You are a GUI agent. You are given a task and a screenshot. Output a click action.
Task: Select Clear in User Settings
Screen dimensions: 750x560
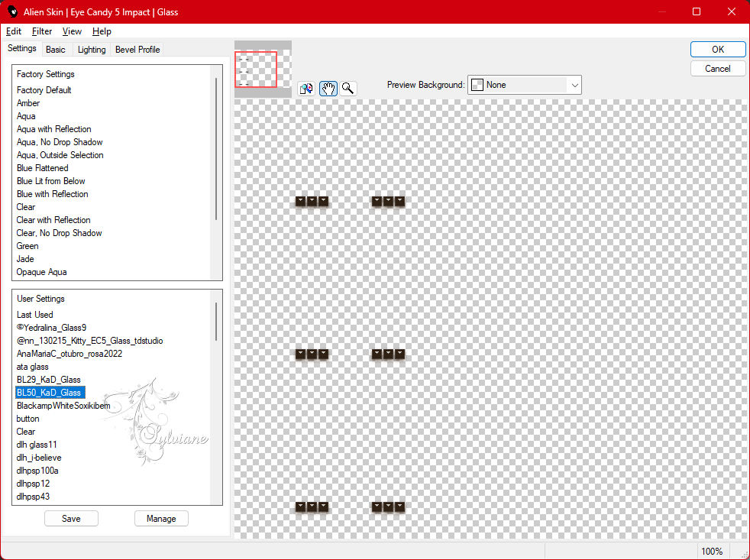point(26,431)
